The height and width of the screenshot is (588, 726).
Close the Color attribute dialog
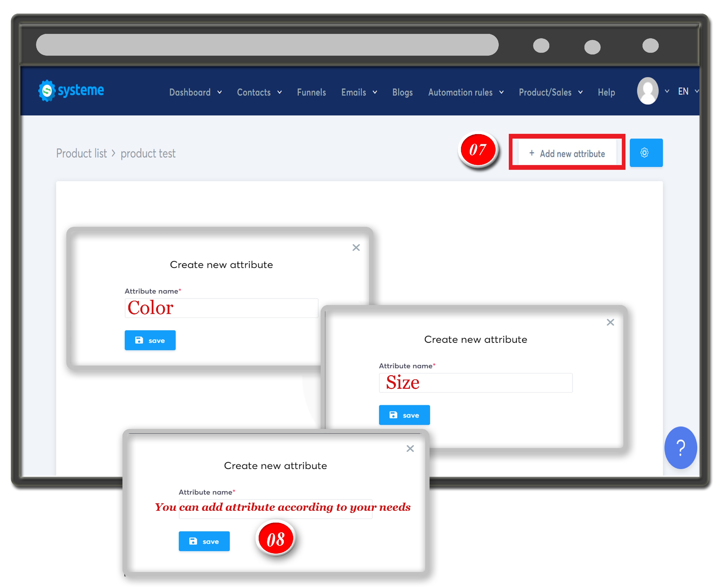point(356,248)
